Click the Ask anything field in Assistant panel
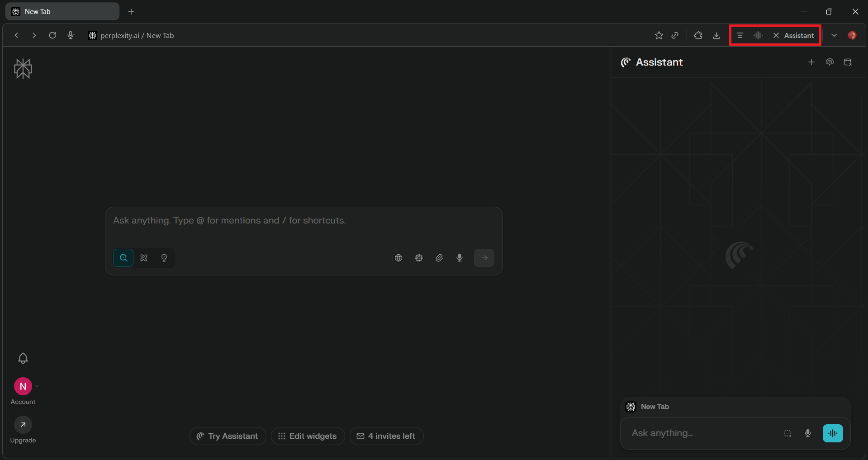Screen dimensions: 868x460 tap(701, 433)
